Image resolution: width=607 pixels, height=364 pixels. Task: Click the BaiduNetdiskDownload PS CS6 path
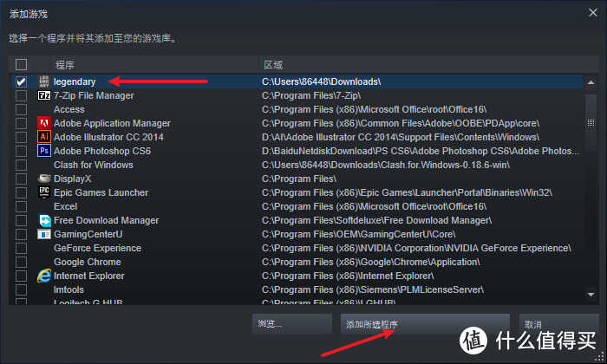421,151
